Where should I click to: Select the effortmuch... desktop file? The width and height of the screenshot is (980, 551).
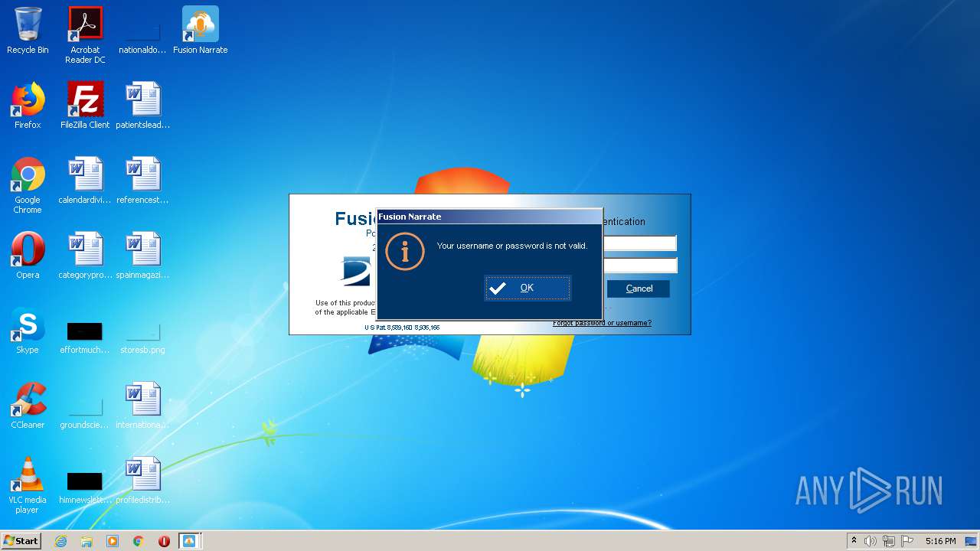85,337
